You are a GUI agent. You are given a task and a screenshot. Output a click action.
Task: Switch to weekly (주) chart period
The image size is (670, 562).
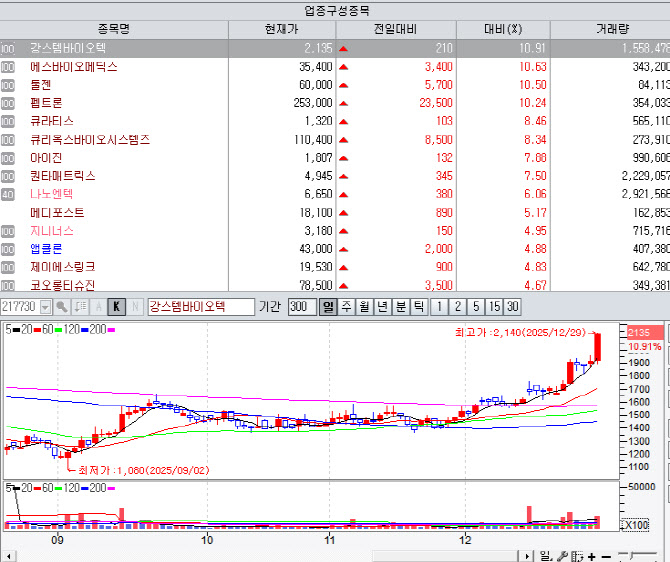[x=346, y=307]
